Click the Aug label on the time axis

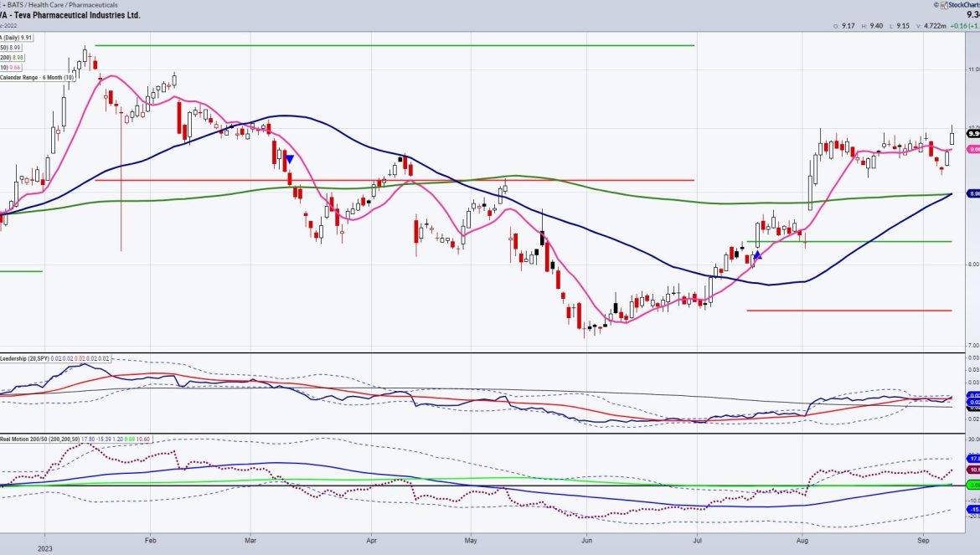coord(802,541)
